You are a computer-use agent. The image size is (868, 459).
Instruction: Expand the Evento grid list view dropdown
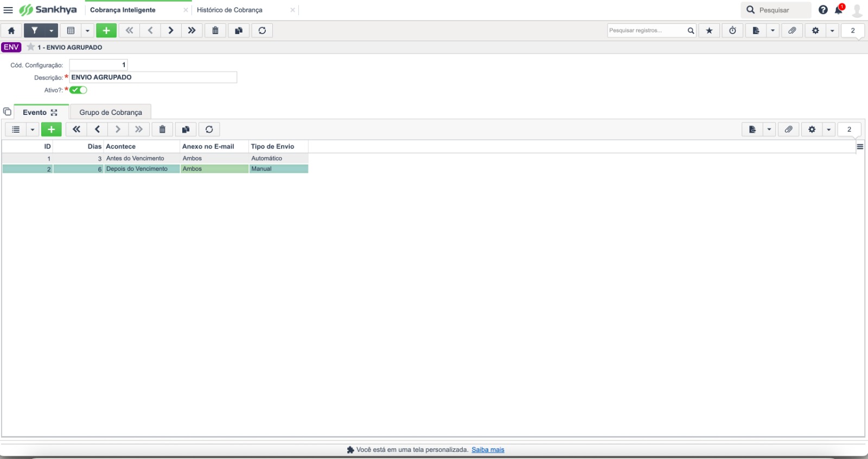[x=33, y=130]
